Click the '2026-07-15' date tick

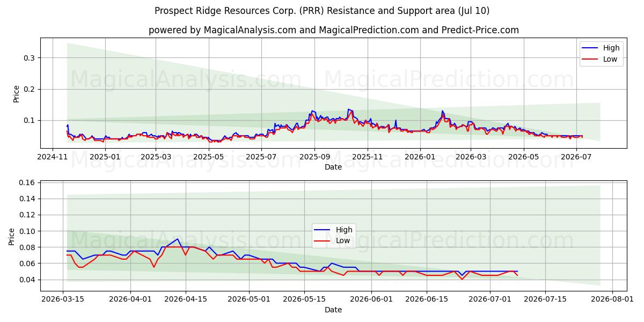coord(545,299)
